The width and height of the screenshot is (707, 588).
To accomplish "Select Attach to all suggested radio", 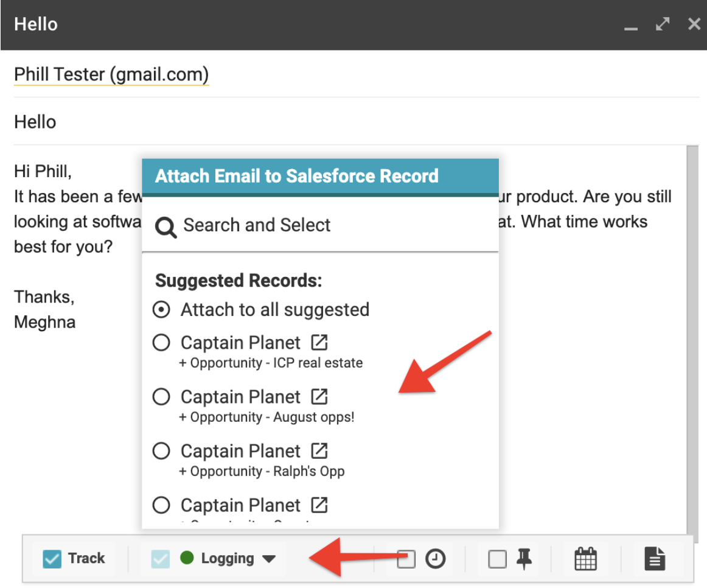I will (161, 310).
